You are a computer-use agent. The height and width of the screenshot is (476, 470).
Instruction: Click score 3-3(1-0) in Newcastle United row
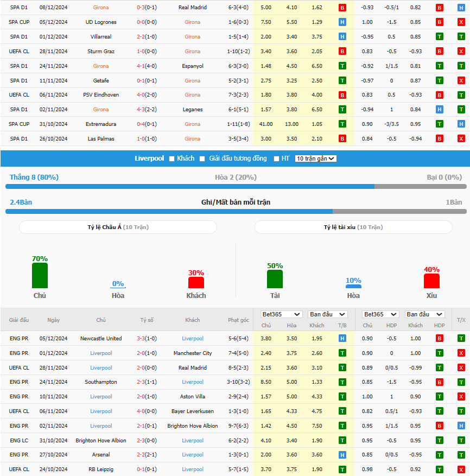(x=147, y=339)
